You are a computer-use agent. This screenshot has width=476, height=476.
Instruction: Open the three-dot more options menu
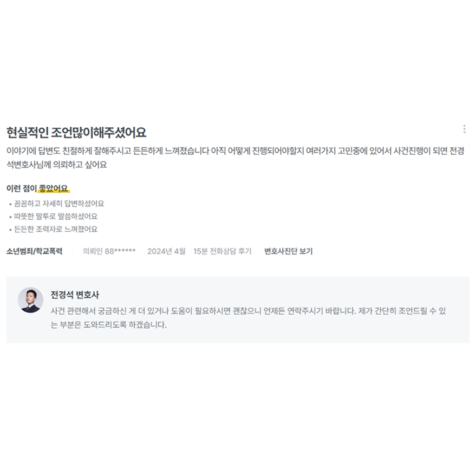464,129
